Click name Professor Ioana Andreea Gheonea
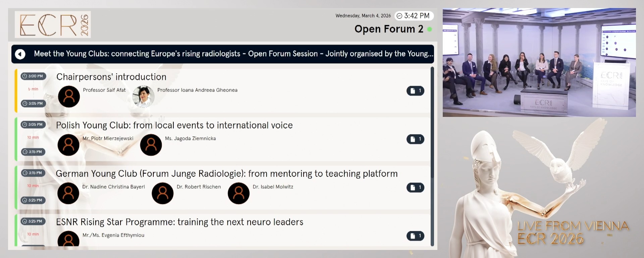Image resolution: width=644 pixels, height=258 pixels. (197, 90)
